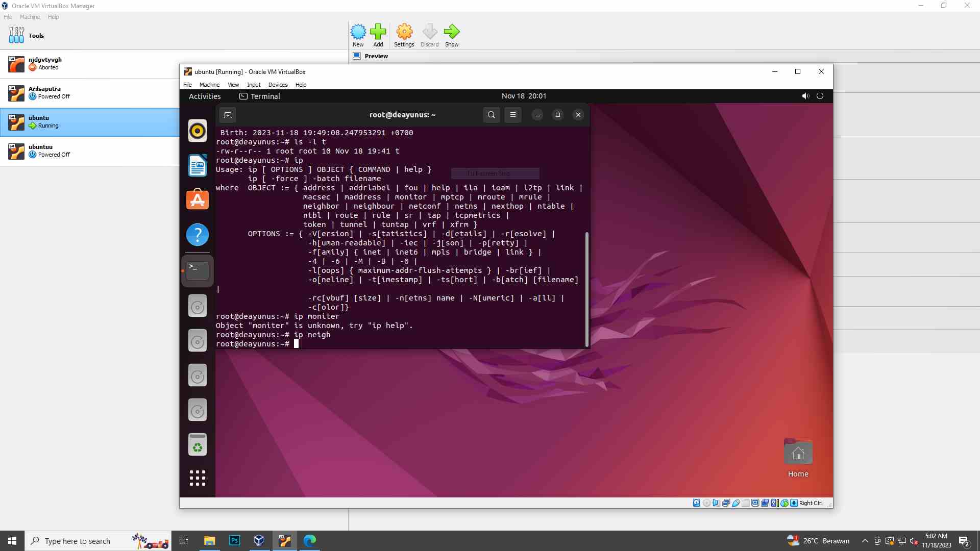Open File menu in ubuntu VM window

[187, 85]
